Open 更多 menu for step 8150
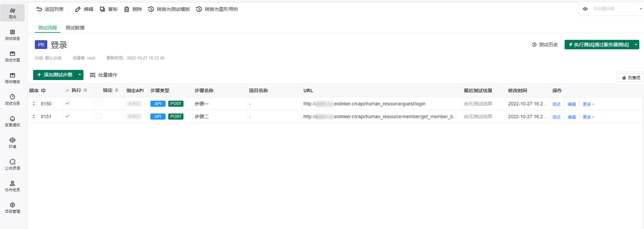 pyautogui.click(x=588, y=104)
